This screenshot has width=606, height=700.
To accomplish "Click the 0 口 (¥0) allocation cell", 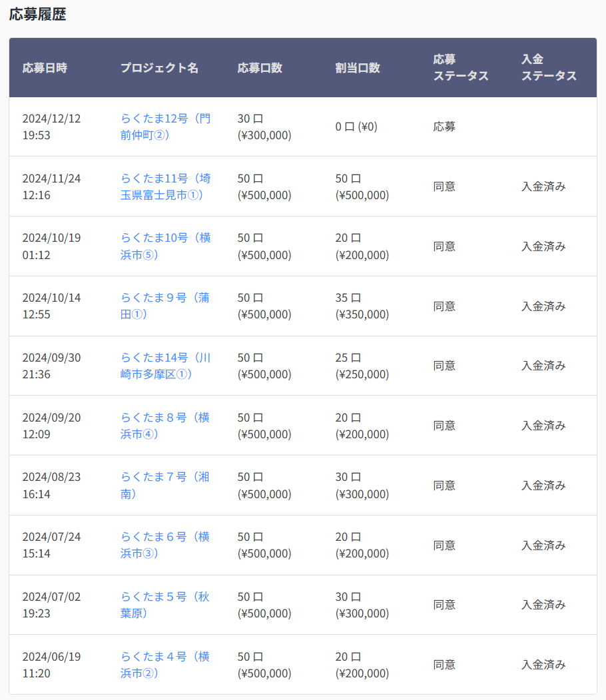I will [x=356, y=127].
